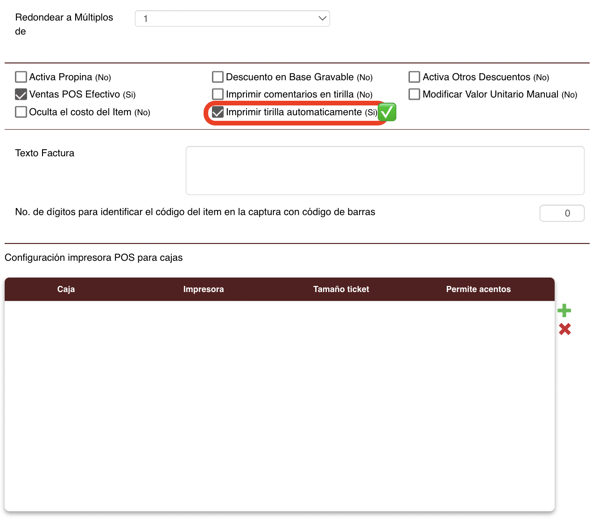Check Descuento en Base Gravable option
Image resolution: width=606 pixels, height=529 pixels.
coord(218,77)
